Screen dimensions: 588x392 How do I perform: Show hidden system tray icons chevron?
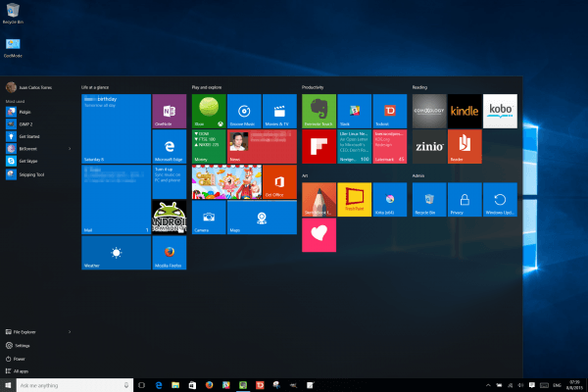[x=488, y=385]
